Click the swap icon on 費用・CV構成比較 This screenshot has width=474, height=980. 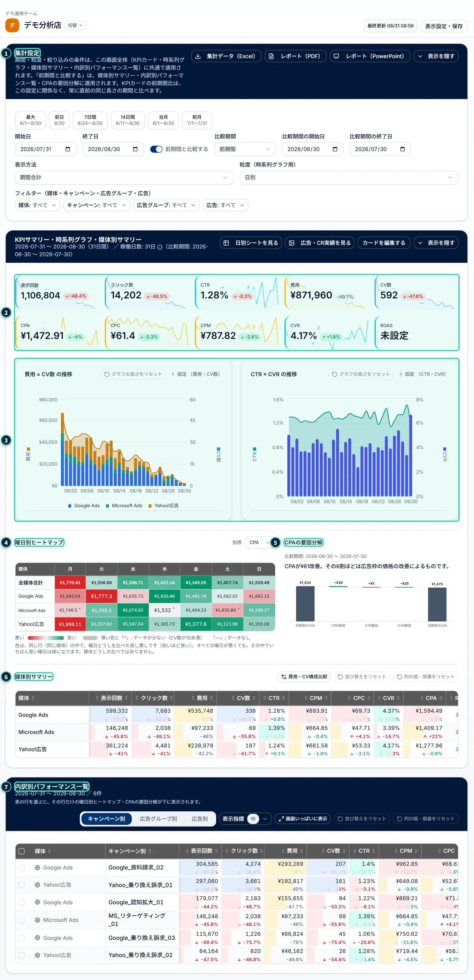pyautogui.click(x=284, y=676)
